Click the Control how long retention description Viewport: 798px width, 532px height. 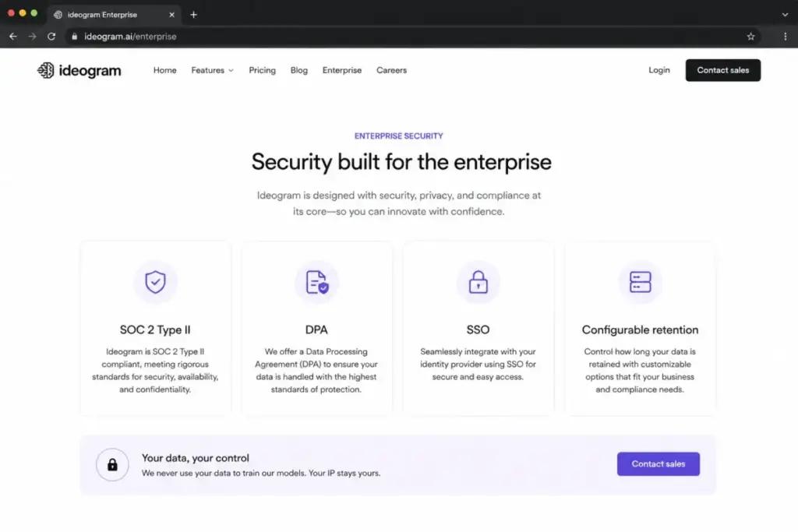640,370
